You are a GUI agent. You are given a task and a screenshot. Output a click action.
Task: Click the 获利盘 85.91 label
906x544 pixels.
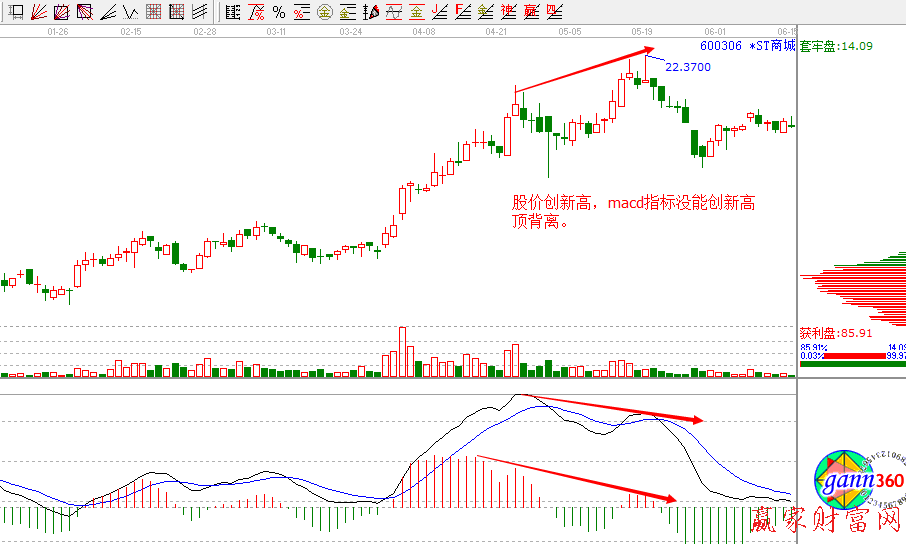tap(836, 333)
